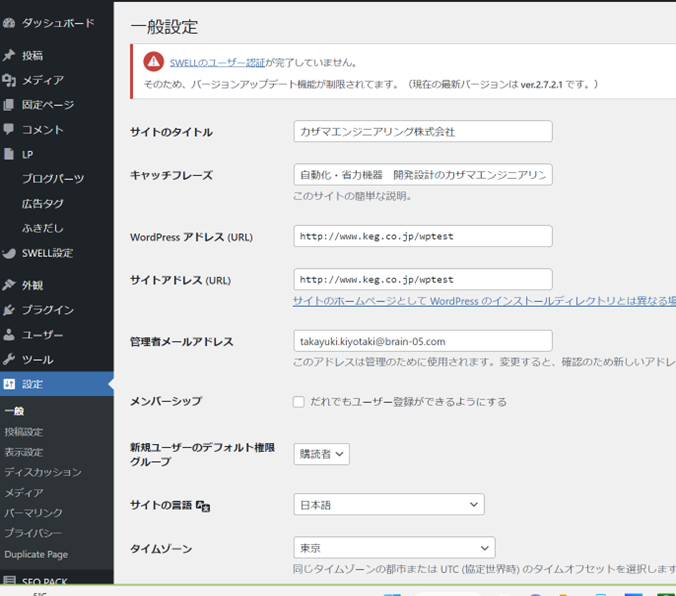Select ディスカッション in settings submenu
This screenshot has width=676, height=596.
[42, 472]
